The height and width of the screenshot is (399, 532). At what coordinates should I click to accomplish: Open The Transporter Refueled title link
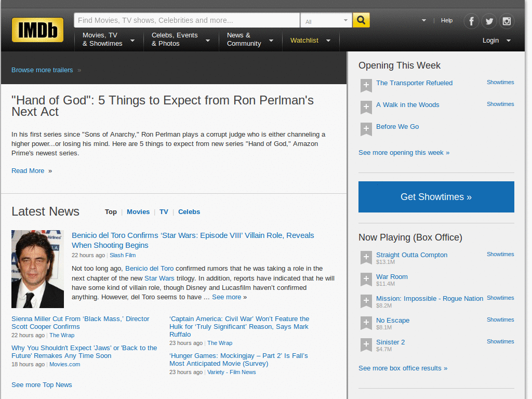414,83
